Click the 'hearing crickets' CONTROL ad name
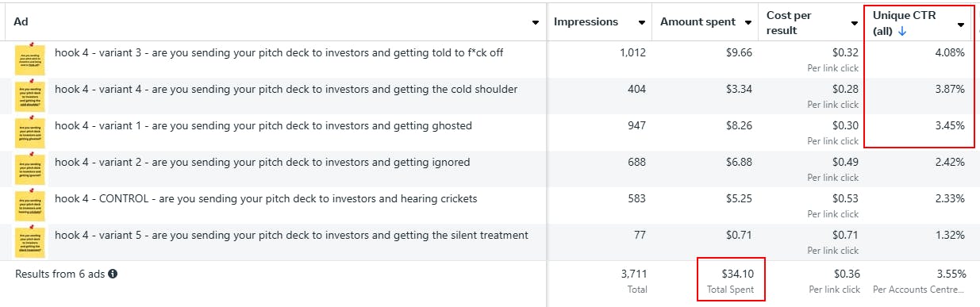The width and height of the screenshot is (980, 307). 266,199
